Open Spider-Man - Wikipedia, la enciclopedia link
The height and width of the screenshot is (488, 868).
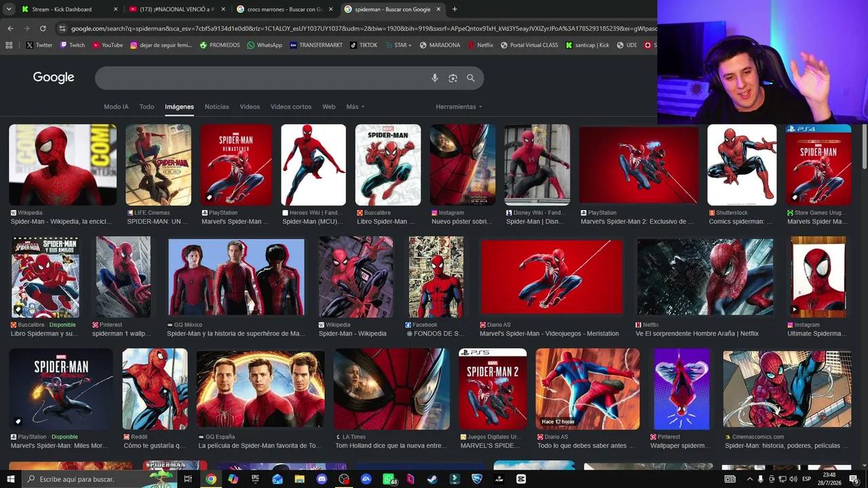point(61,222)
